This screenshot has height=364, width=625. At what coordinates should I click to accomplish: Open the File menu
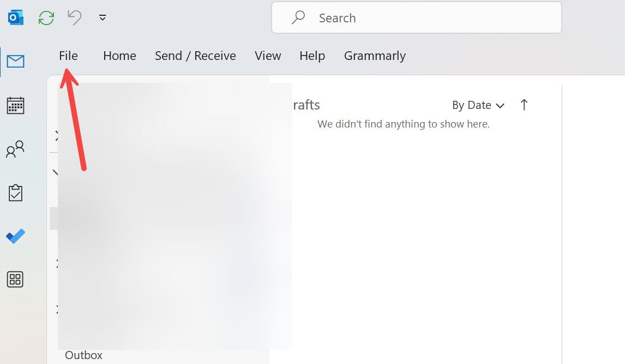68,55
